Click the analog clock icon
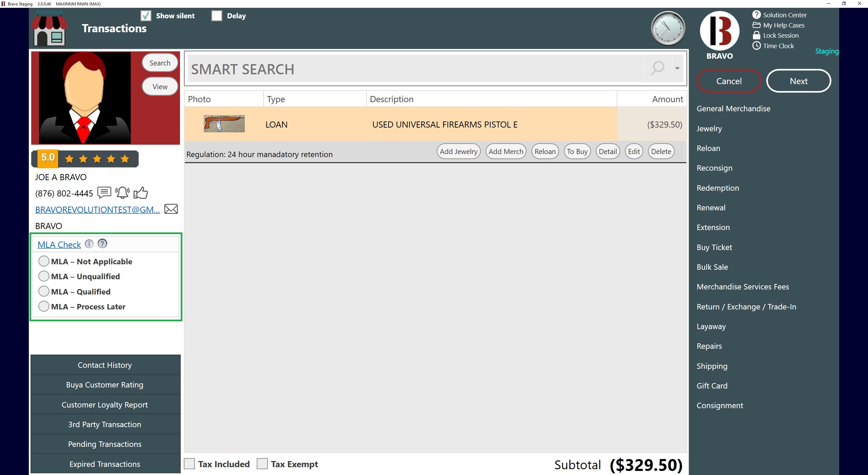This screenshot has width=868, height=475. click(x=668, y=28)
